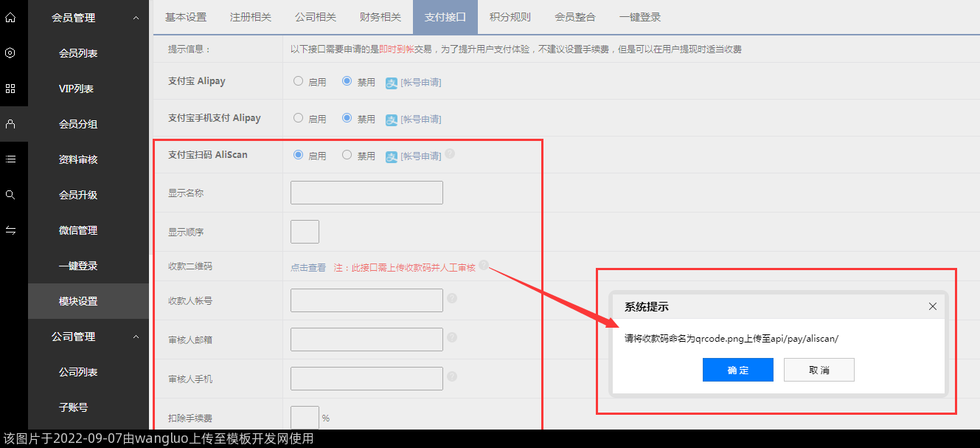Open the grid modules icon in left rail
Viewport: 980px width, 448px height.
coord(10,89)
